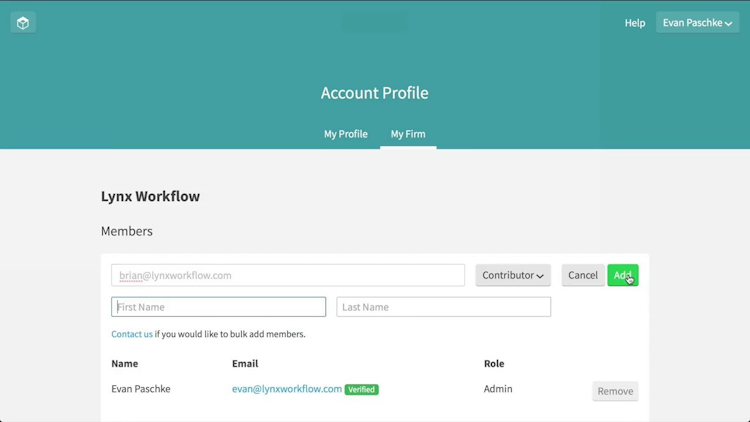Open the Help page
750x422 pixels.
click(x=635, y=22)
